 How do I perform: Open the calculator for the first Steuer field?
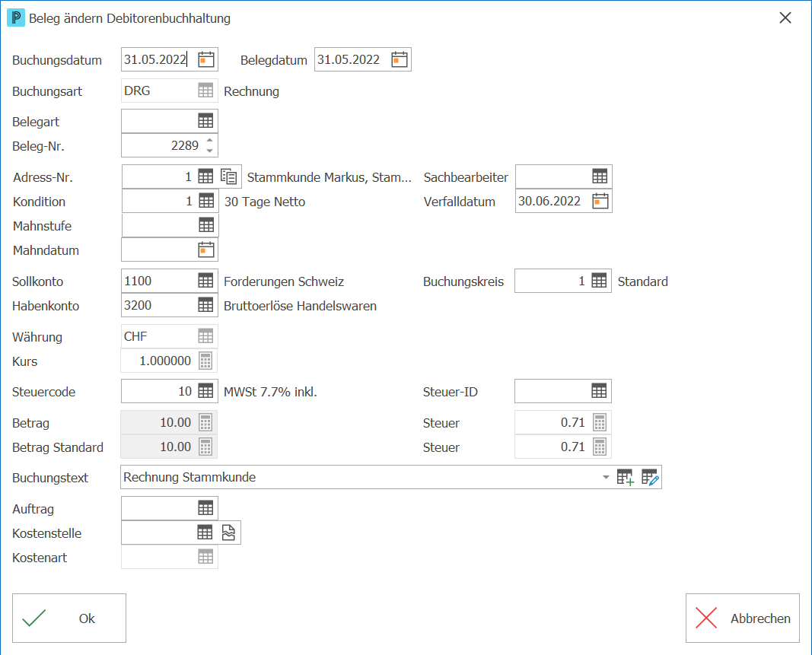pos(600,422)
